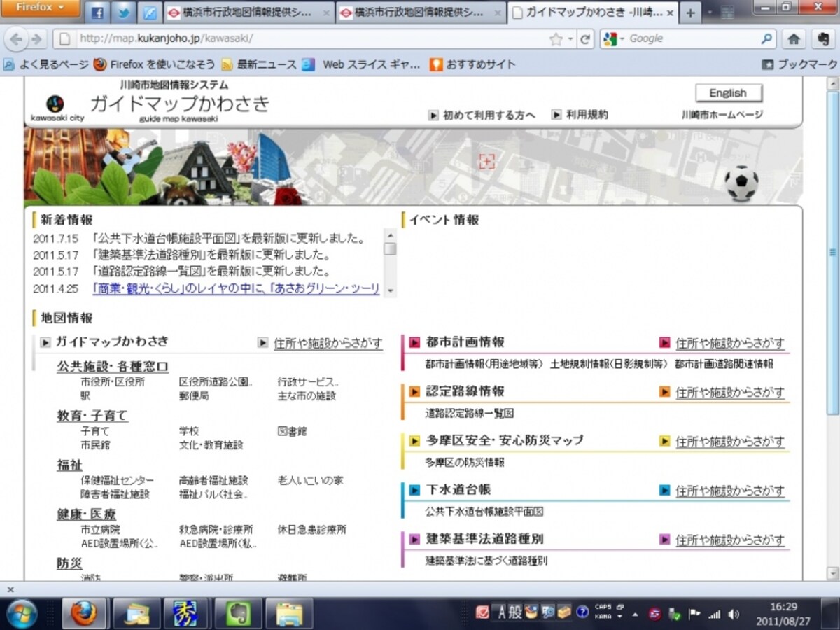Open the Evernote icon in the taskbar

[x=237, y=614]
